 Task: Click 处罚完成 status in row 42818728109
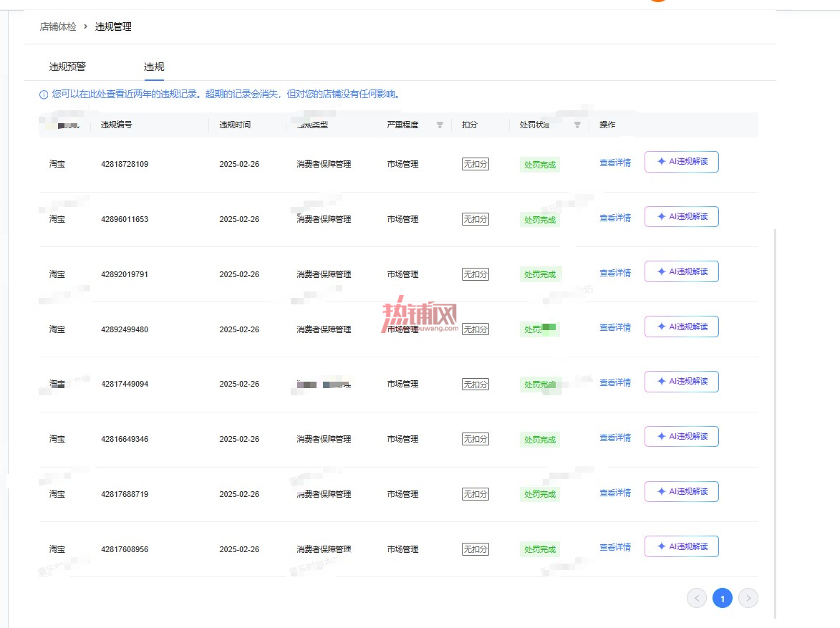(540, 165)
